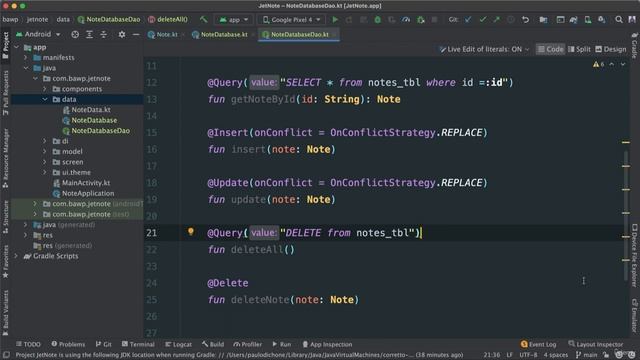
Task: Click the Select Opened File target icon
Action: pos(75,34)
